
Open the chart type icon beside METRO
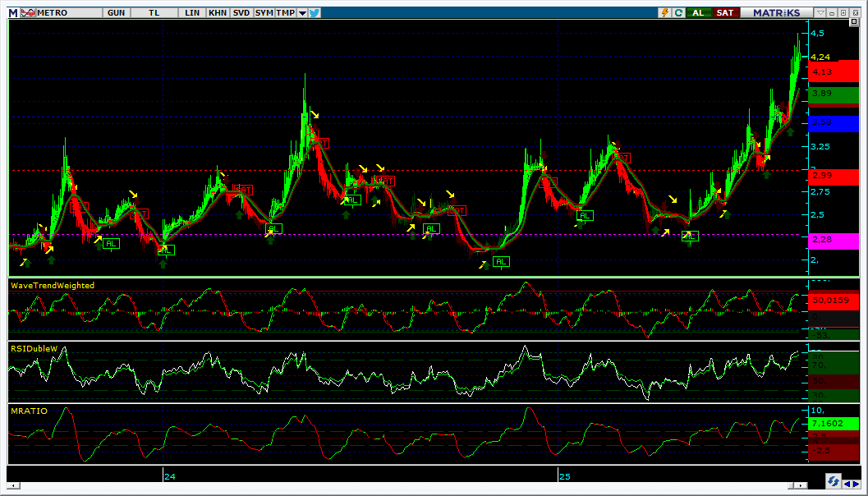coord(28,13)
